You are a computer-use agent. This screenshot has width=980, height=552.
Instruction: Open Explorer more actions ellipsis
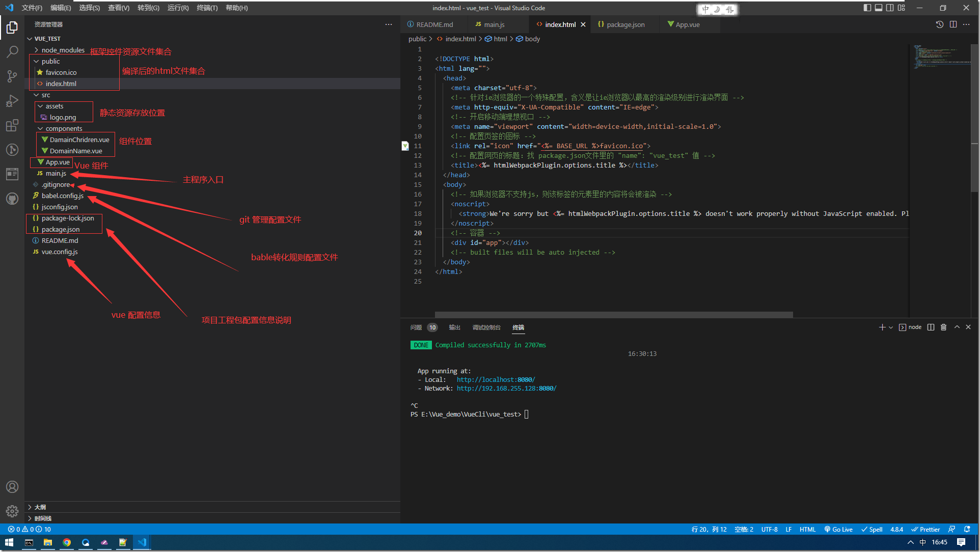389,24
